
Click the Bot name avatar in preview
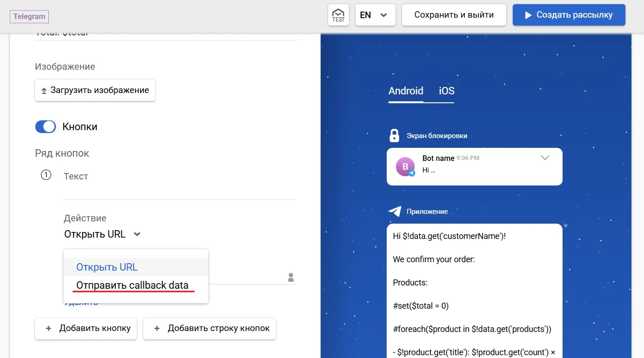pyautogui.click(x=406, y=166)
